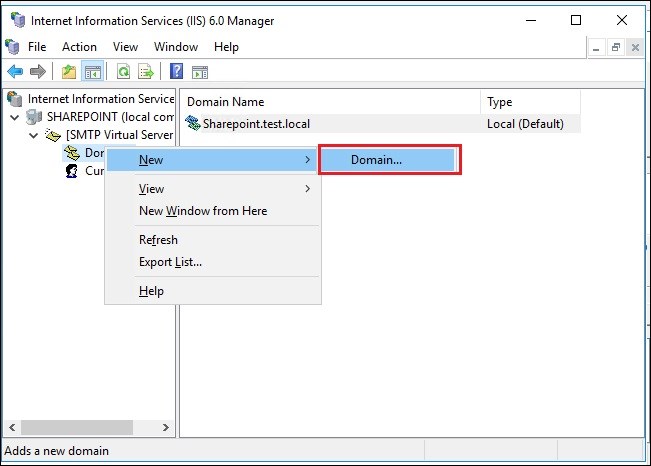Click the Forward arrow toolbar icon

[x=38, y=72]
